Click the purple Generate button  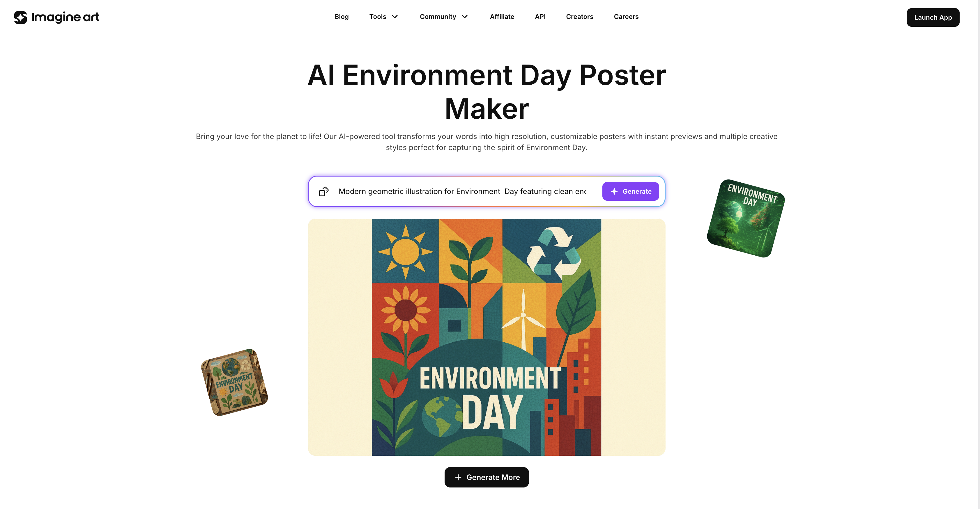(630, 192)
